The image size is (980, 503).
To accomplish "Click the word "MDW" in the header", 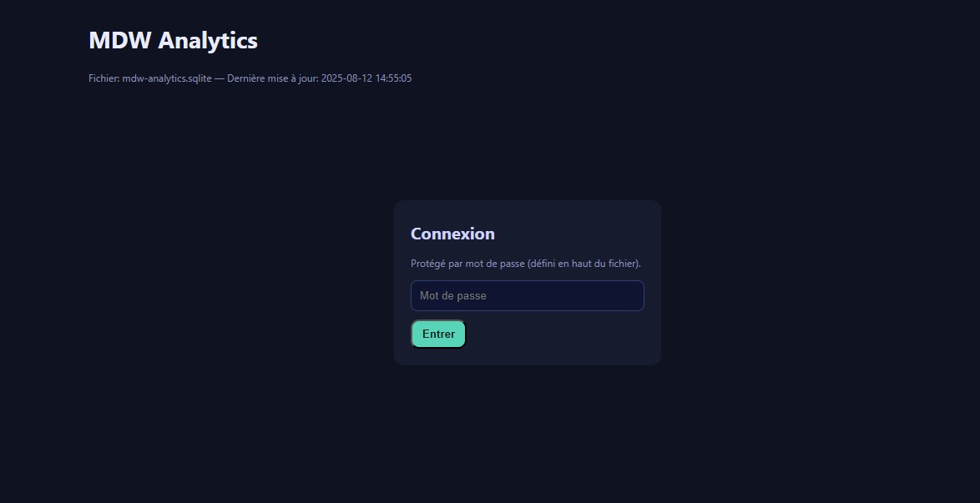I will point(120,40).
